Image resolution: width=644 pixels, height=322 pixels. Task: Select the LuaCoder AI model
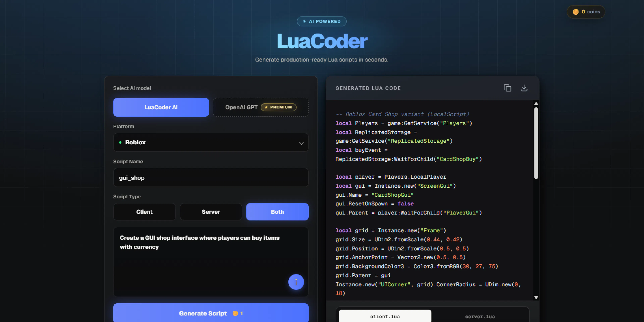coord(161,107)
